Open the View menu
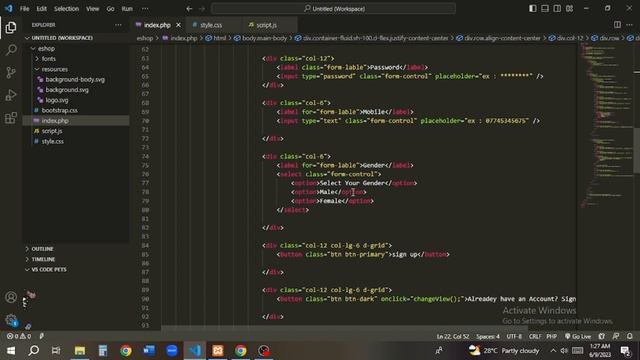 (92, 9)
